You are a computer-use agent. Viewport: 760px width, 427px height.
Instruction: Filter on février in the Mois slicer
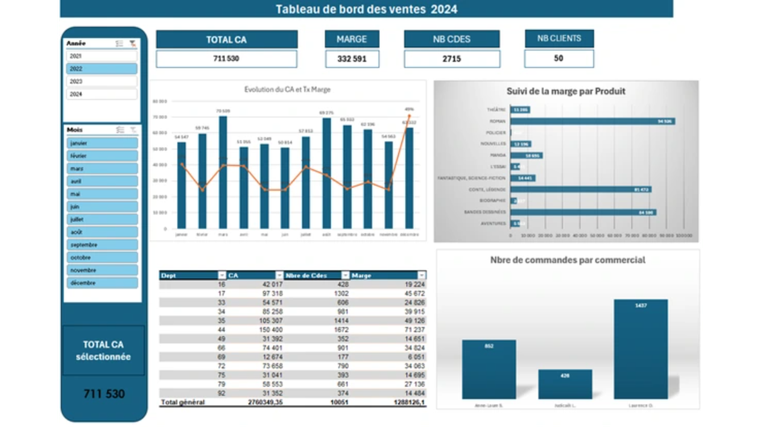pyautogui.click(x=102, y=156)
